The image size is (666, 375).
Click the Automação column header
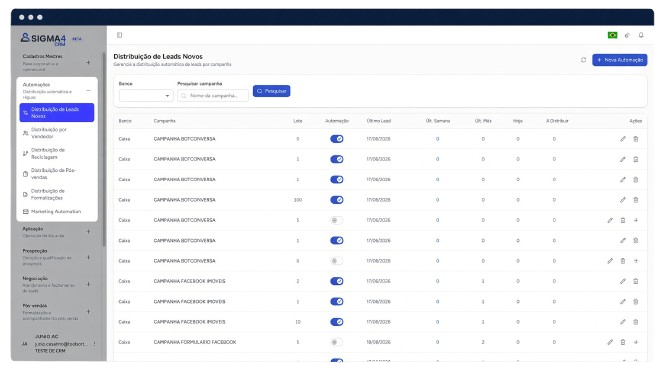coord(337,121)
